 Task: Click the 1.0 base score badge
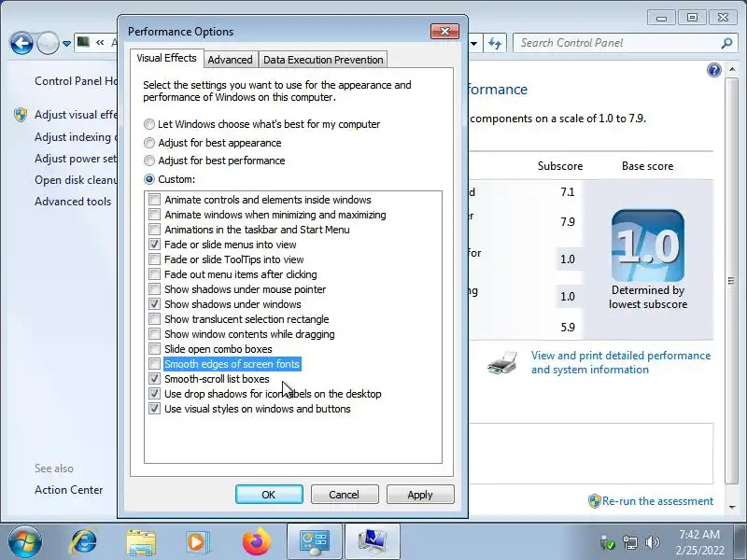(647, 245)
